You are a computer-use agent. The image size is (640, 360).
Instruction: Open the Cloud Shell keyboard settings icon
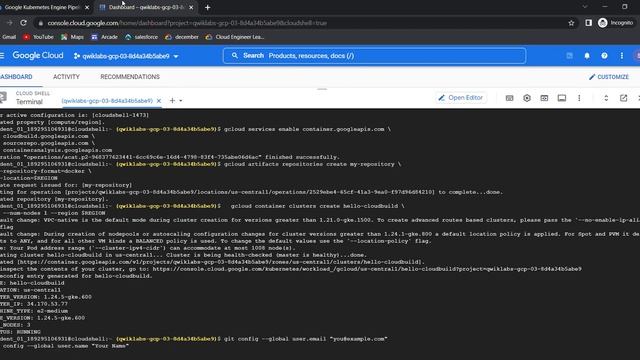tap(509, 98)
